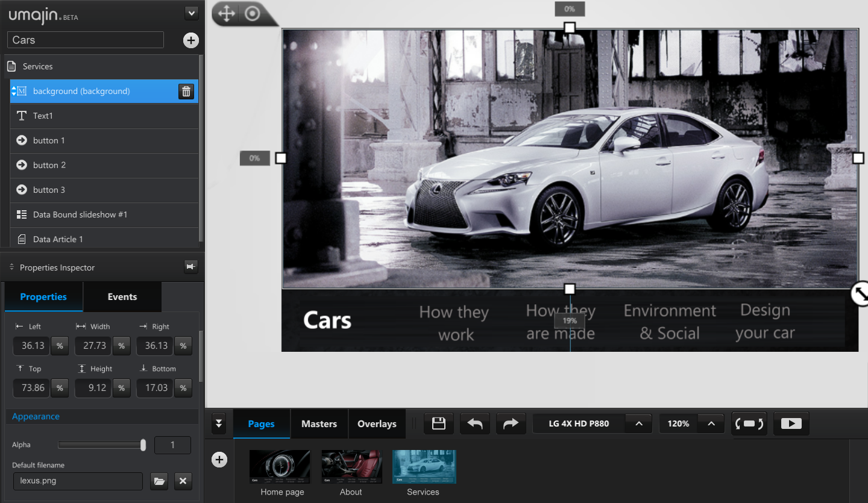Launch preview with the play icon
The width and height of the screenshot is (868, 503).
[x=791, y=423]
